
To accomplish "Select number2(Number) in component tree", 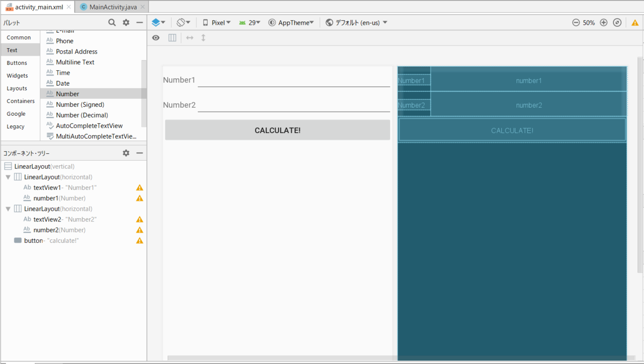I will coord(73,230).
